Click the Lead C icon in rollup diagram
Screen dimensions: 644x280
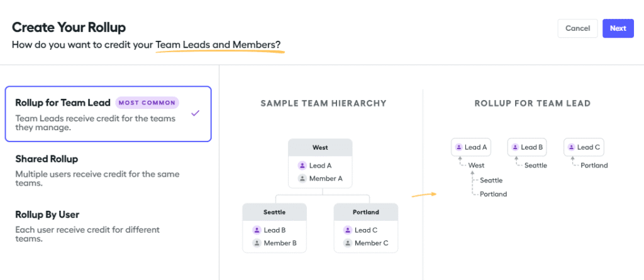570,147
